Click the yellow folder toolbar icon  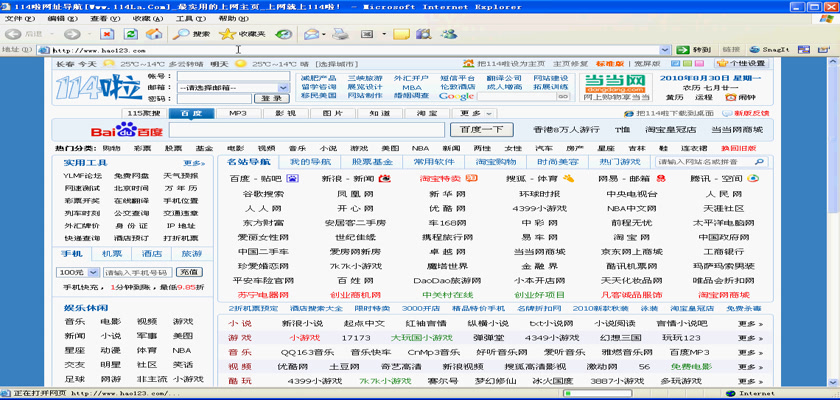click(x=401, y=34)
